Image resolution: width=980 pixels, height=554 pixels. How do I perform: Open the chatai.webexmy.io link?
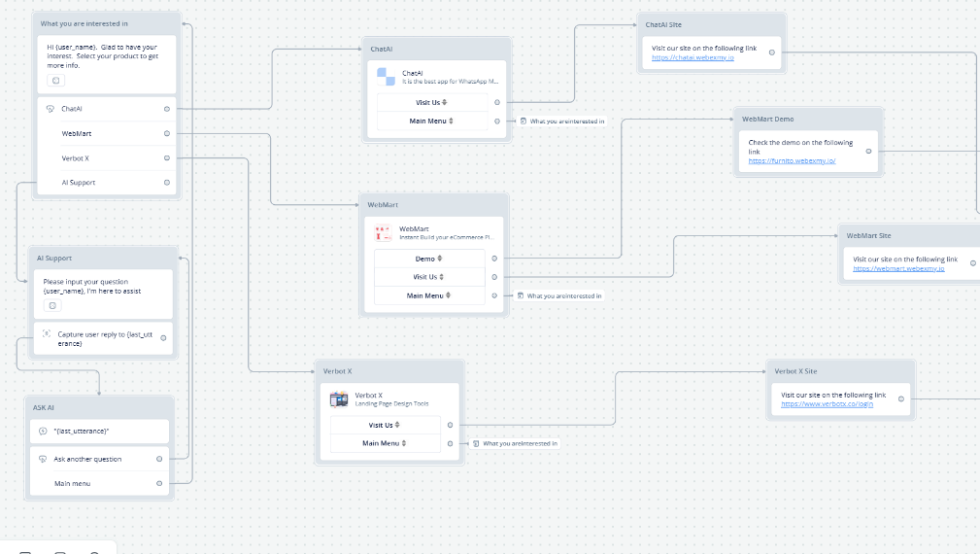(693, 57)
